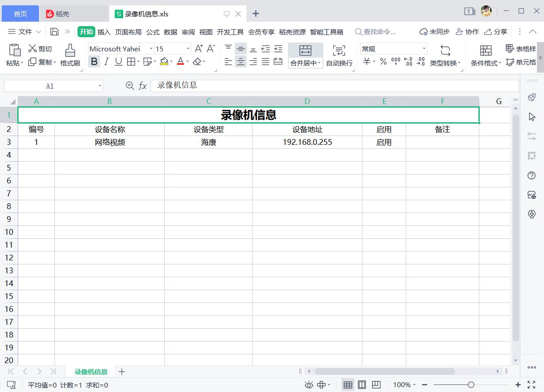Toggle Italic formatting button
This screenshot has height=392, width=544.
click(x=106, y=62)
